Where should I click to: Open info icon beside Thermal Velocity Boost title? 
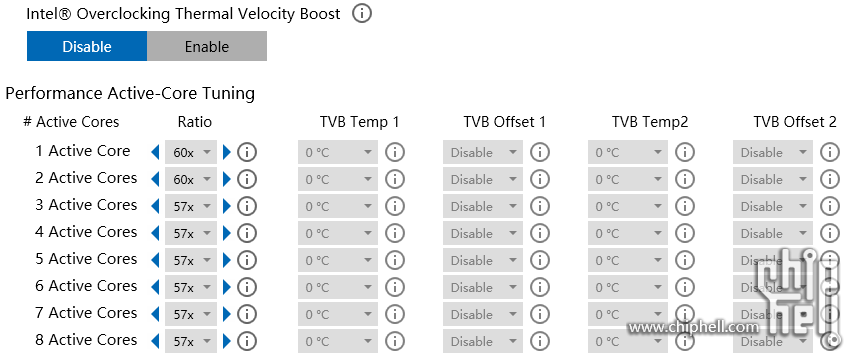[x=362, y=14]
